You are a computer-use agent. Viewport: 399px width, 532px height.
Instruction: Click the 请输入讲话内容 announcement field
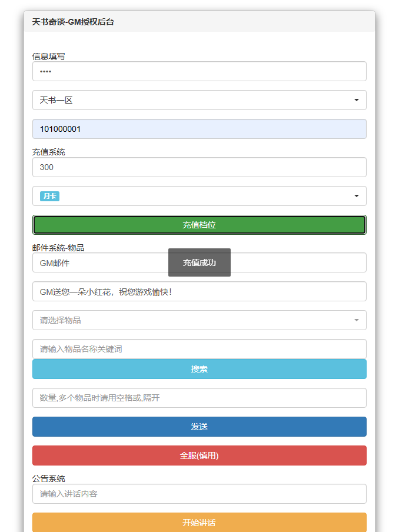(199, 494)
